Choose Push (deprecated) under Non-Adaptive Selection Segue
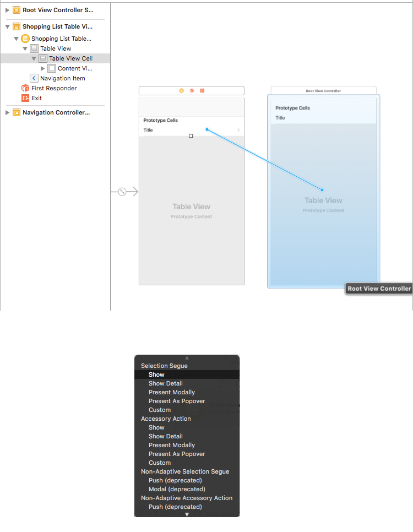This screenshot has width=413, height=532. pos(187,480)
